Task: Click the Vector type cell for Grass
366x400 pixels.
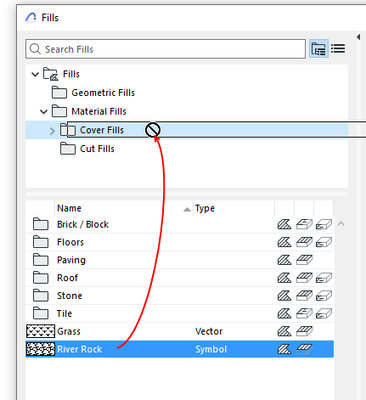Action: pyautogui.click(x=209, y=331)
